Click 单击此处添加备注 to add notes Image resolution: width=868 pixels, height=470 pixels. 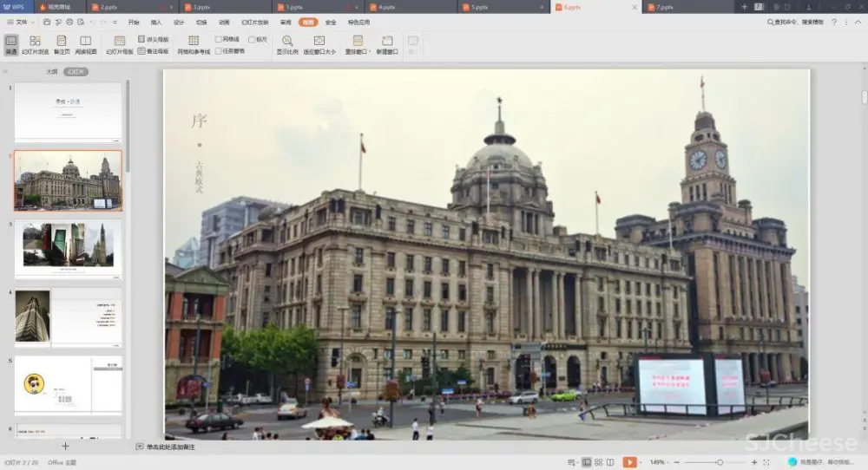click(170, 447)
